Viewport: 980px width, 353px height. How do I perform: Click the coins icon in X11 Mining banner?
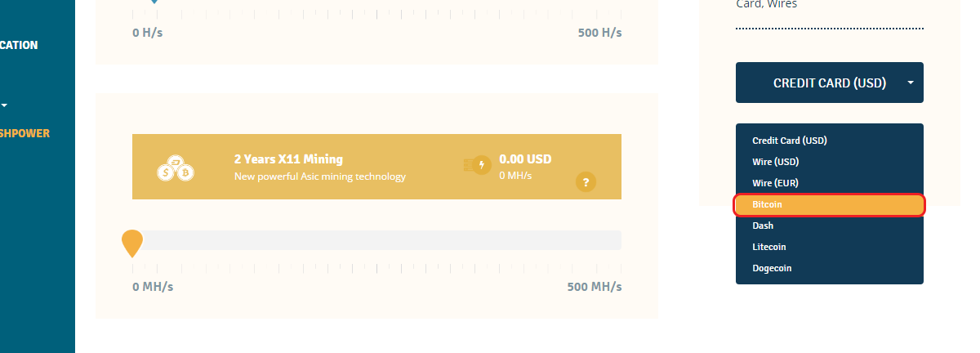tap(175, 167)
